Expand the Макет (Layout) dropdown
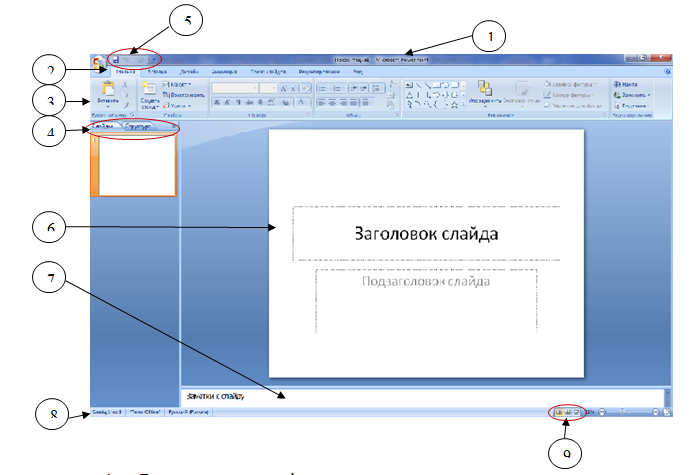 (x=177, y=85)
